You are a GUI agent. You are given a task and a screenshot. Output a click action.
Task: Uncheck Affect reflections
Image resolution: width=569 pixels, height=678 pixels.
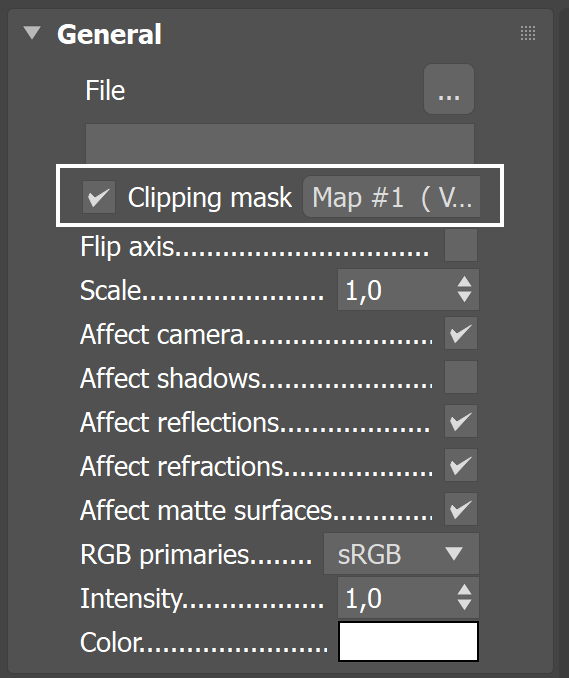click(461, 421)
